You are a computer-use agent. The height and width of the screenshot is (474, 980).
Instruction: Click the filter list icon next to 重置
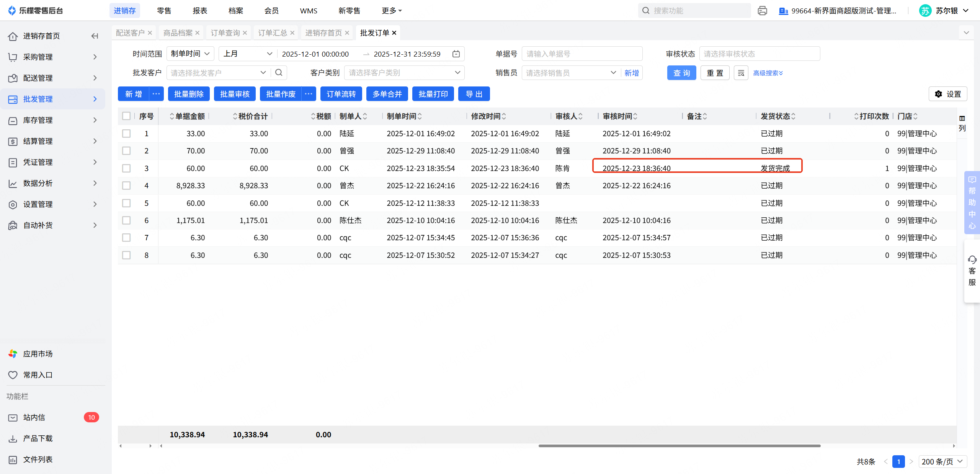tap(741, 73)
